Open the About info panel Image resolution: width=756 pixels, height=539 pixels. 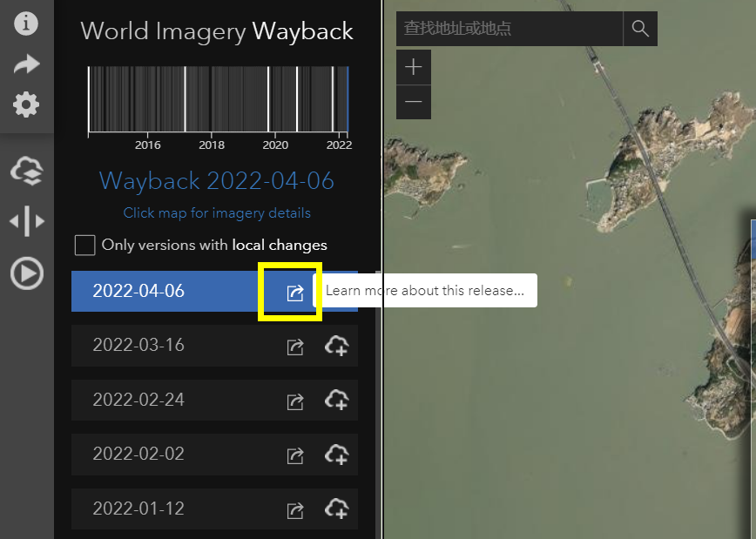tap(26, 24)
